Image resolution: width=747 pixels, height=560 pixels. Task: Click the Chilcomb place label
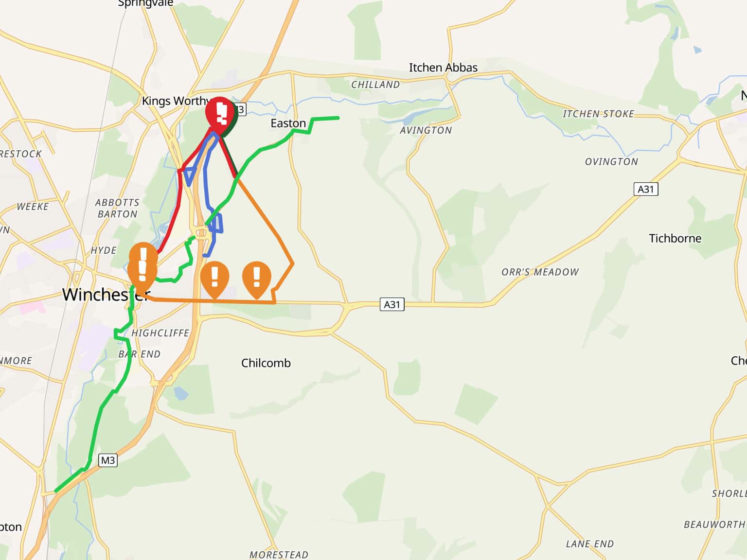(266, 363)
